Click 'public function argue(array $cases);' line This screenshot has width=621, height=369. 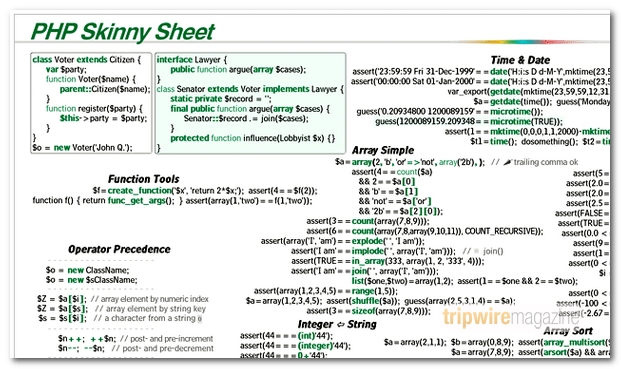238,70
